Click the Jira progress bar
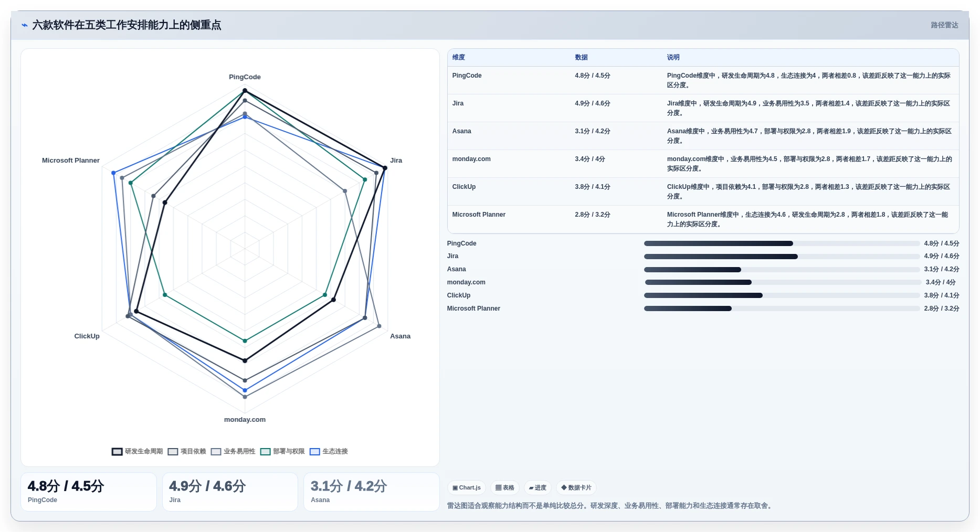Viewport: 980px width, 532px height. (x=782, y=257)
